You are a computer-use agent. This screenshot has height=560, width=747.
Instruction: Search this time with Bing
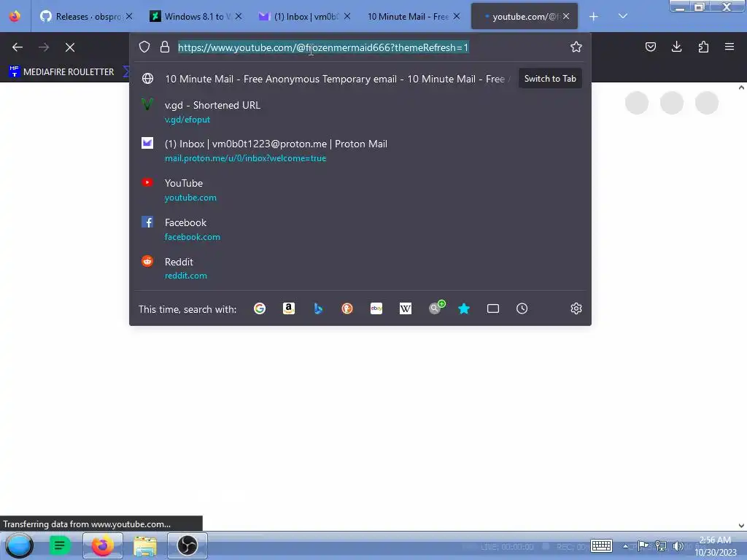pyautogui.click(x=318, y=308)
